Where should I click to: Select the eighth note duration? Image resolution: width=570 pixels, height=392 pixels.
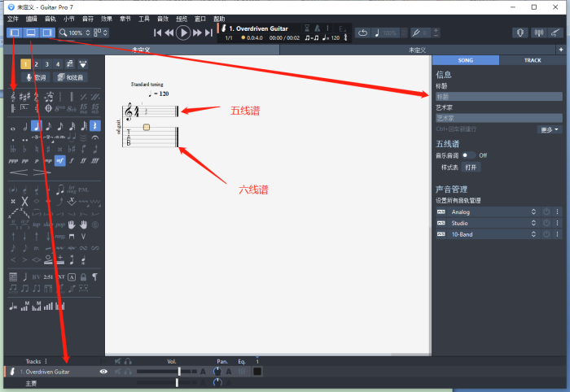click(x=48, y=126)
